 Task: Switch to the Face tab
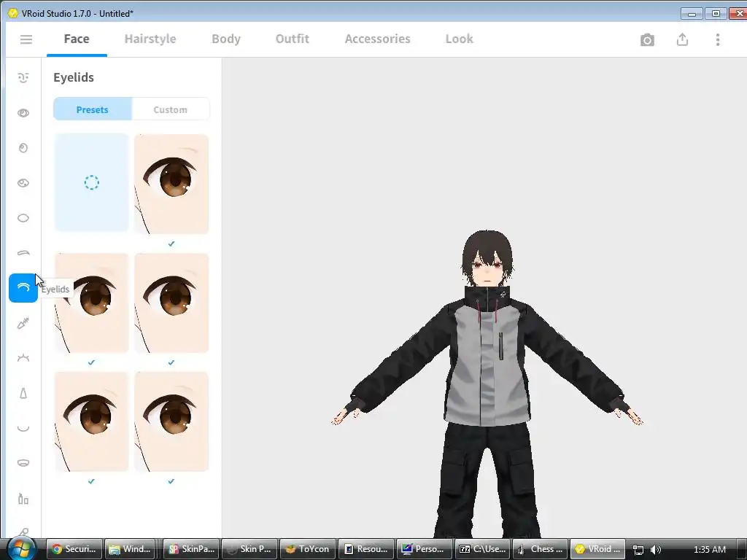click(x=77, y=39)
